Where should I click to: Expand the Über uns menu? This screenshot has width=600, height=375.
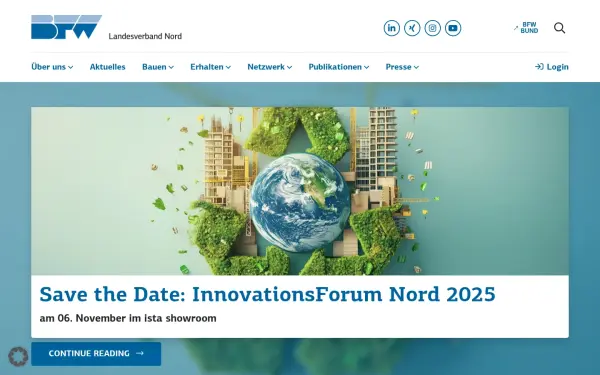click(52, 67)
